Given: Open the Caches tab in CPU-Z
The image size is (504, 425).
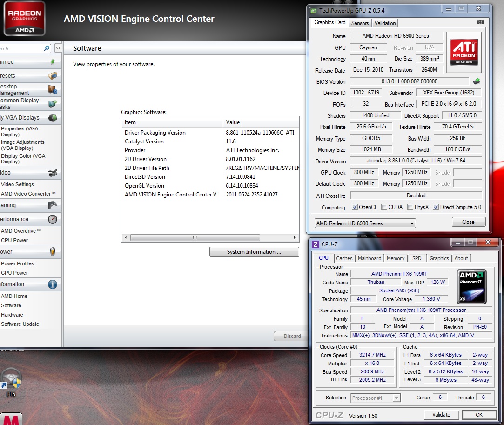Looking at the screenshot, I should click(x=344, y=258).
